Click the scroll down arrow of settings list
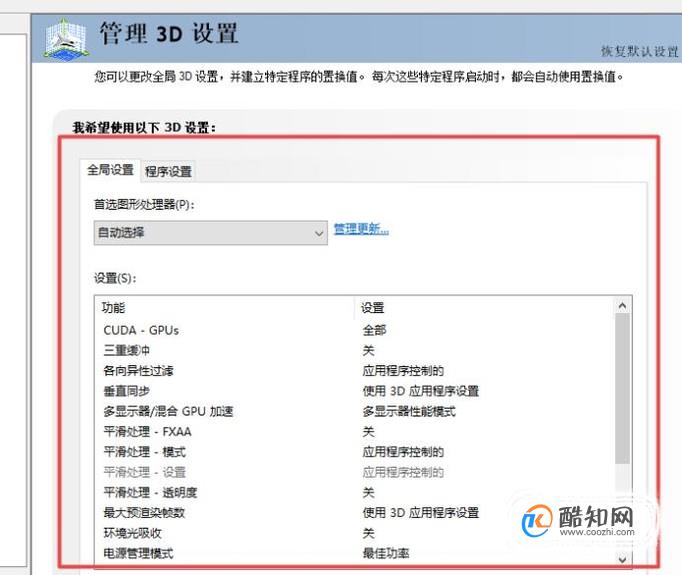The height and width of the screenshot is (575, 682). pyautogui.click(x=622, y=559)
